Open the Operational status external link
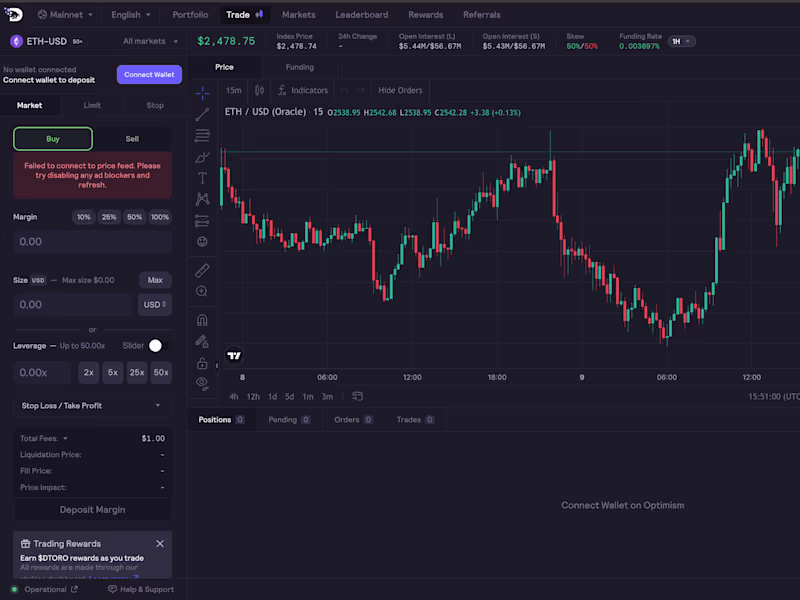800x600 pixels. tap(74, 589)
